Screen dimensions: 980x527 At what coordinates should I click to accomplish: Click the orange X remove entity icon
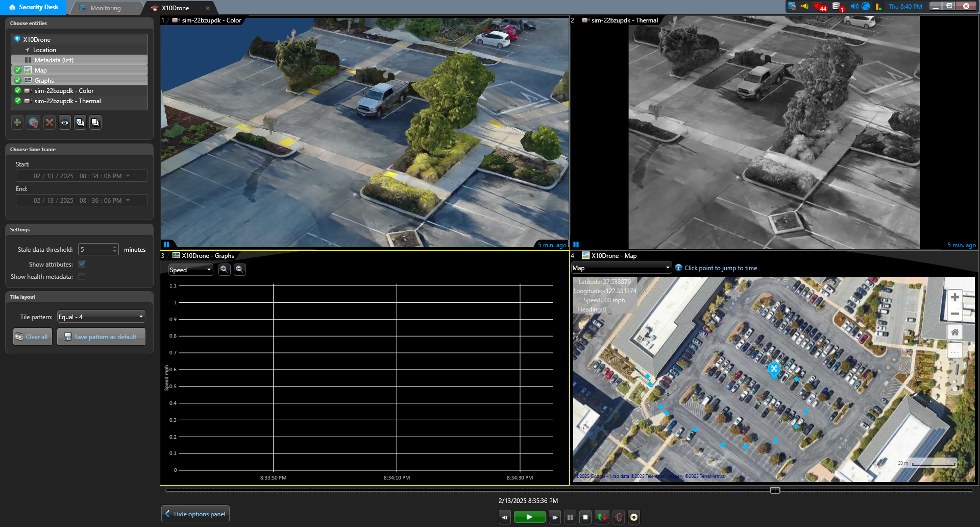coord(49,123)
